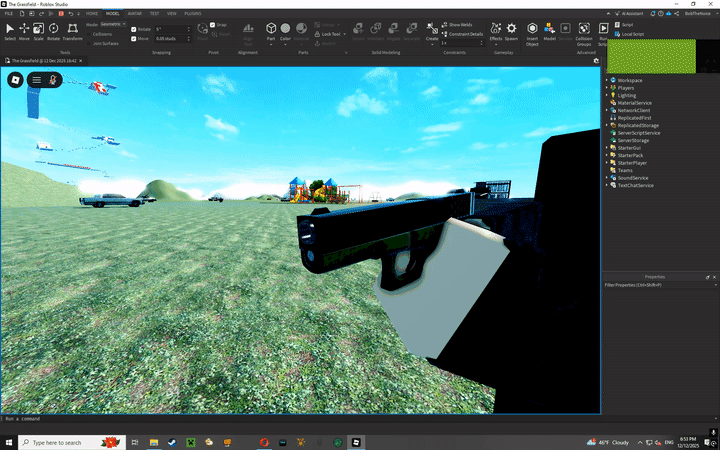
Task: Enable the Collisions checkbox
Action: (89, 34)
